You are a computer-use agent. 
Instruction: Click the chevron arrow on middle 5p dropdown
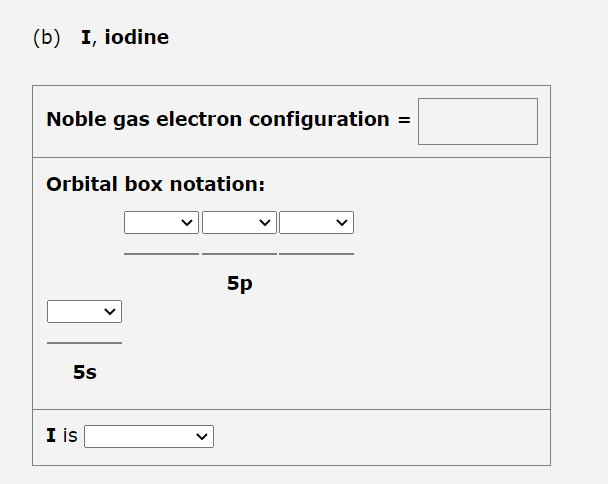[265, 223]
